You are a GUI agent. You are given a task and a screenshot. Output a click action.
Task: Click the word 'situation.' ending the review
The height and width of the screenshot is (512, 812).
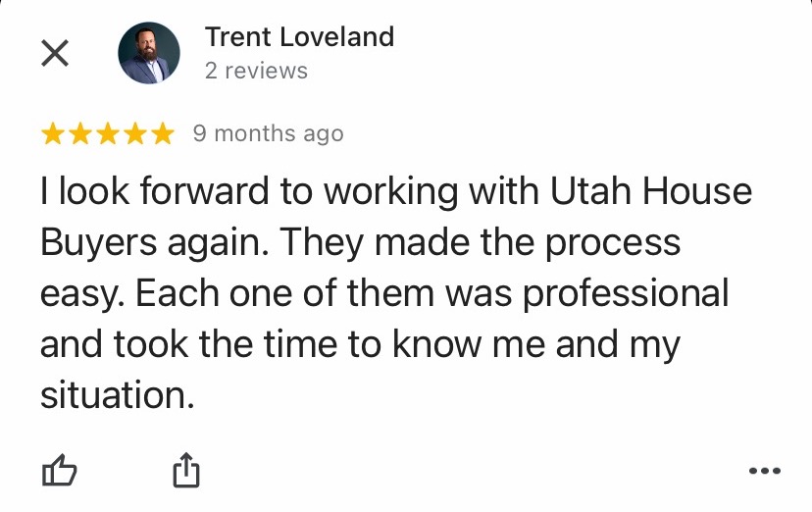point(118,395)
